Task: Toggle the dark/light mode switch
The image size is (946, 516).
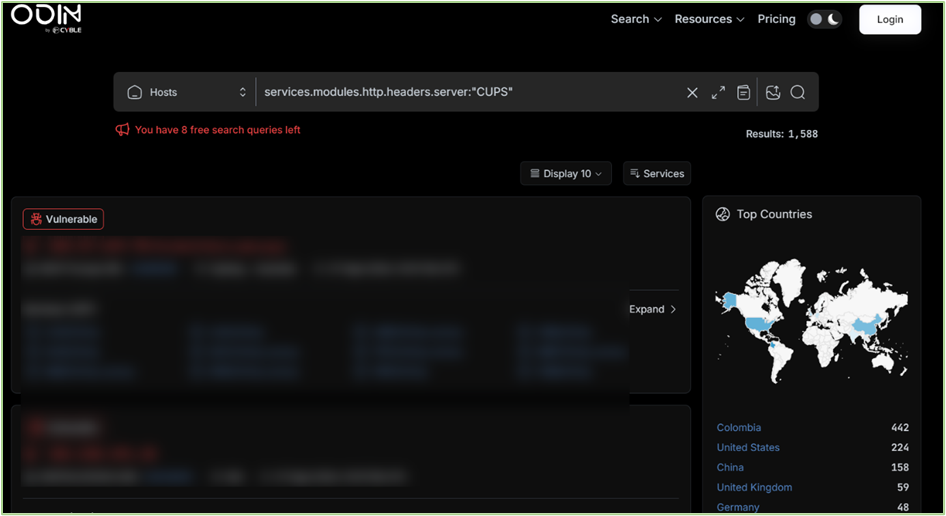Action: pos(824,19)
